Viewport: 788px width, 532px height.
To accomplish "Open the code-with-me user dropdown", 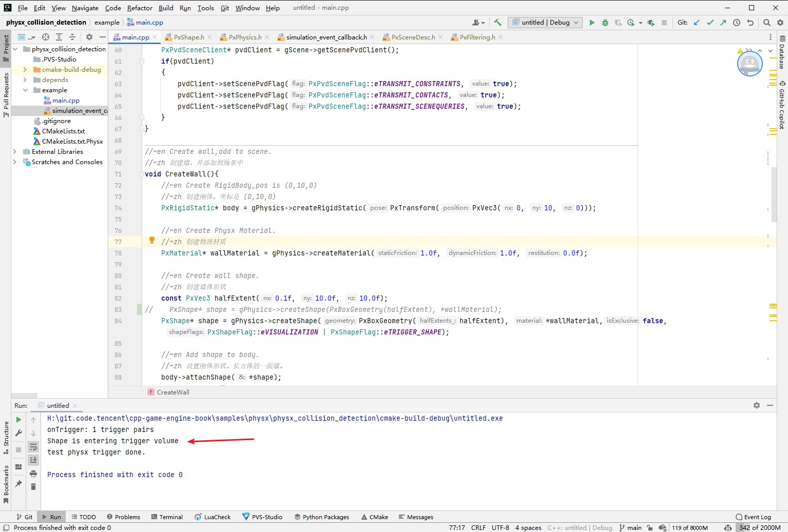I will 478,23.
